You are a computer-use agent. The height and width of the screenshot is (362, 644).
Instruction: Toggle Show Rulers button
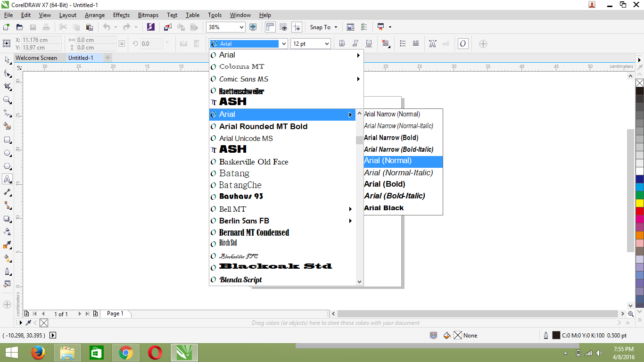pyautogui.click(x=270, y=27)
